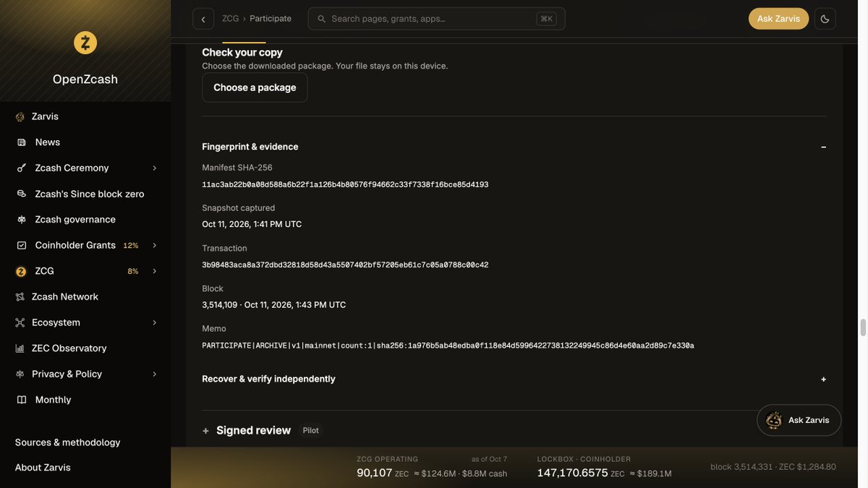Focus the search pages, grants, apps field

pyautogui.click(x=437, y=19)
